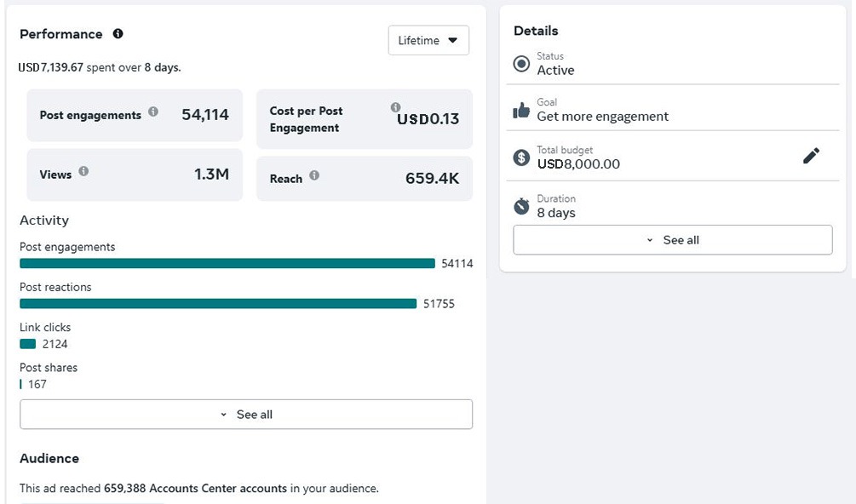The width and height of the screenshot is (856, 504).
Task: Click the stopwatch icon next to Duration
Action: [x=521, y=206]
